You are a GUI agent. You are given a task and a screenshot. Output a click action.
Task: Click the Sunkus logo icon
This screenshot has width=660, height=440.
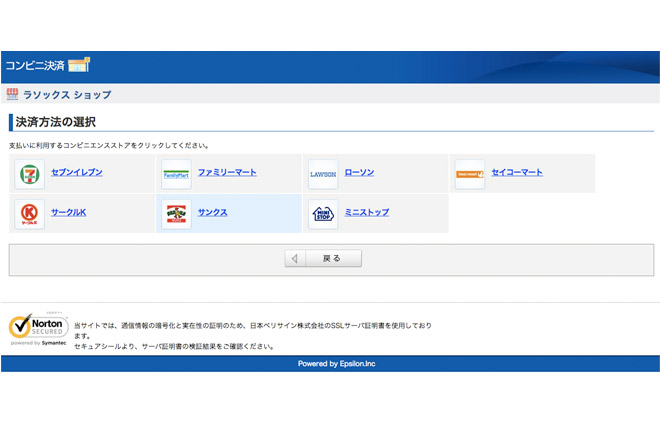[x=176, y=214]
